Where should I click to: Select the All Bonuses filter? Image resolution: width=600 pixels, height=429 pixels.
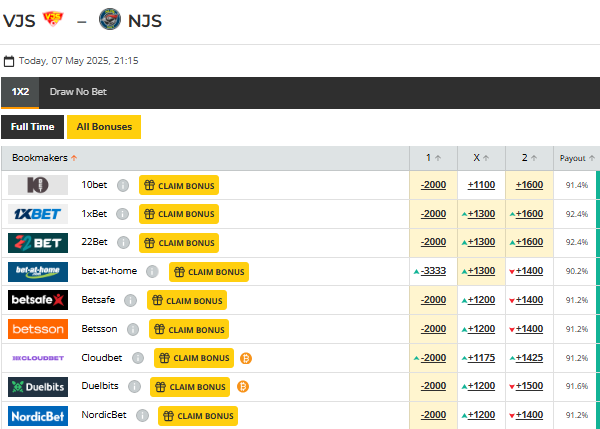[x=104, y=127]
